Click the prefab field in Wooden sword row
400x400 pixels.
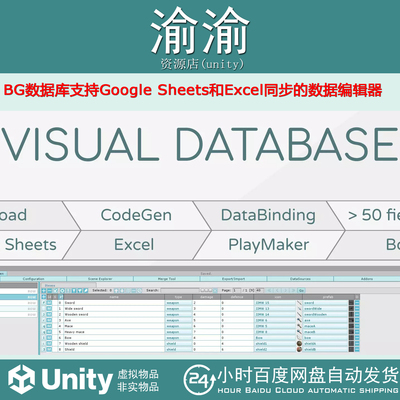pos(325,314)
